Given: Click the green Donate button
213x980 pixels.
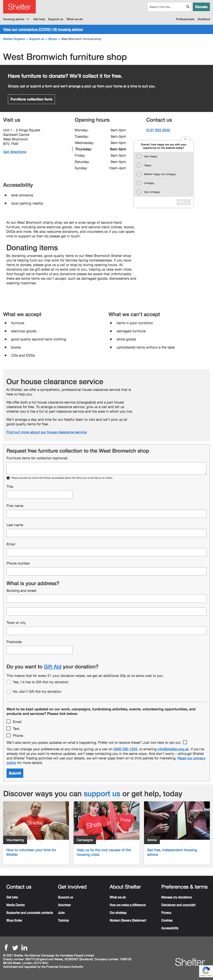Looking at the screenshot, I should point(201,7).
